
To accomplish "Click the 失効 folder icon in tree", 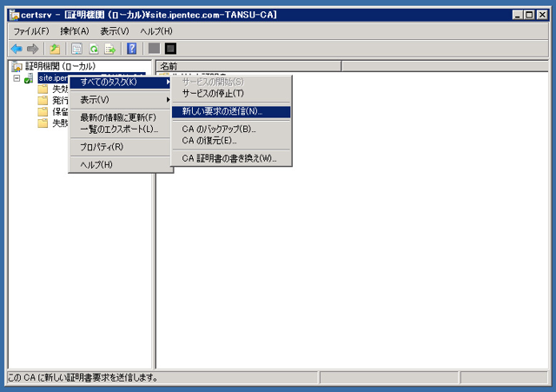I will [x=43, y=89].
